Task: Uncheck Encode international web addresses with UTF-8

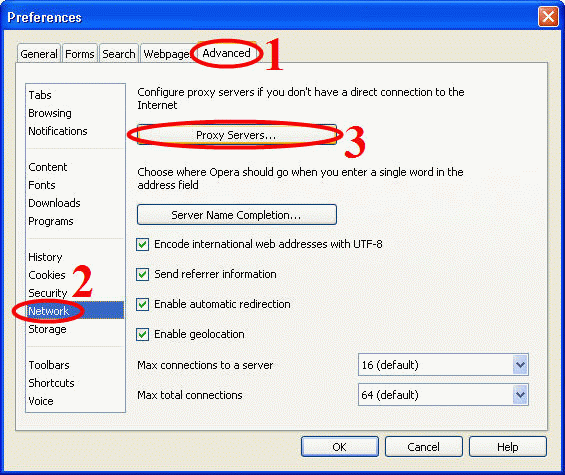Action: tap(143, 244)
